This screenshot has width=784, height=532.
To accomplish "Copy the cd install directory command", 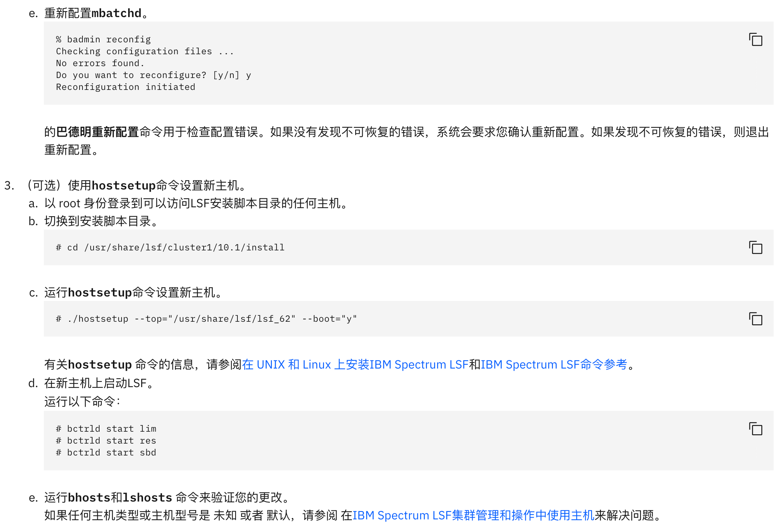I will (x=755, y=248).
